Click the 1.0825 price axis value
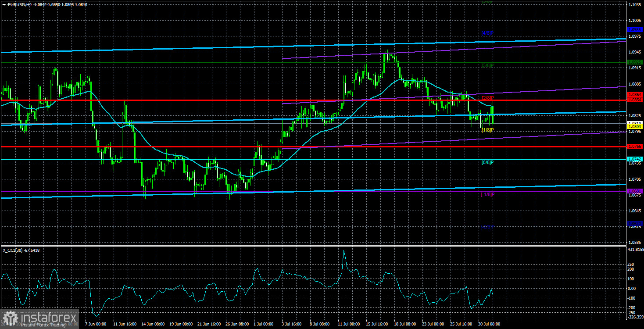This screenshot has height=329, width=644. [x=635, y=115]
